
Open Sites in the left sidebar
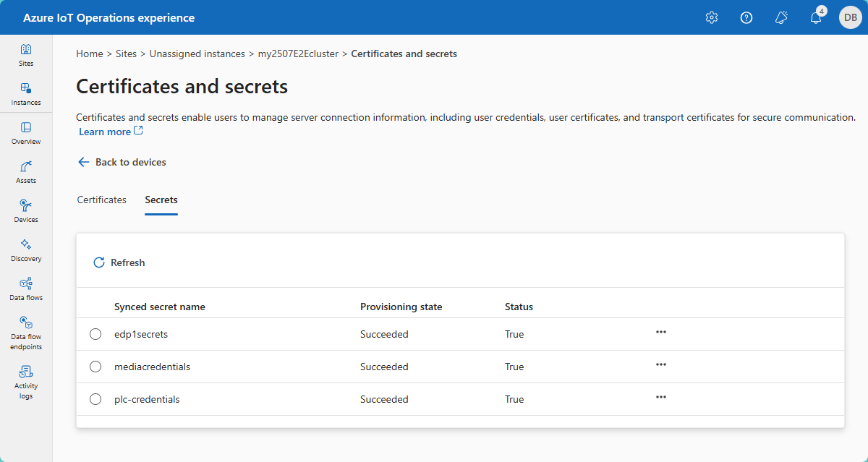coord(26,55)
